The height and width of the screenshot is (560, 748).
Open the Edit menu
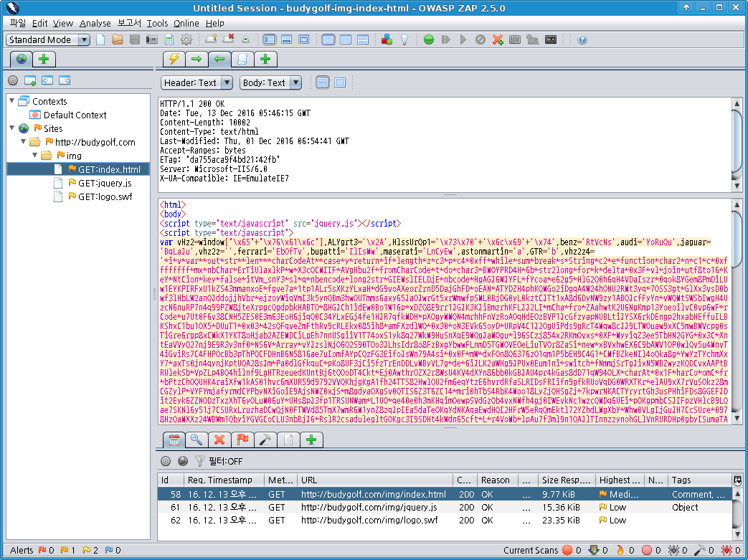click(39, 23)
